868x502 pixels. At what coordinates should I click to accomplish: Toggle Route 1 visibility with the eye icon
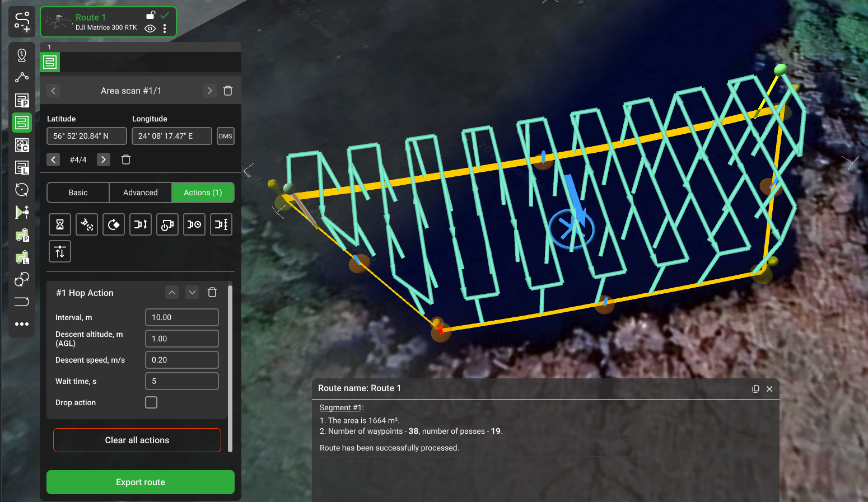pyautogui.click(x=150, y=29)
